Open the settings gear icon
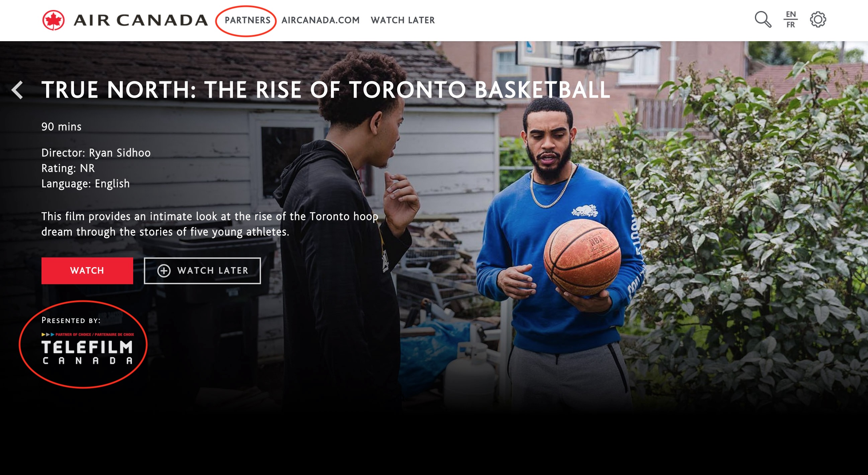Screen dimensions: 868x475 (x=818, y=19)
